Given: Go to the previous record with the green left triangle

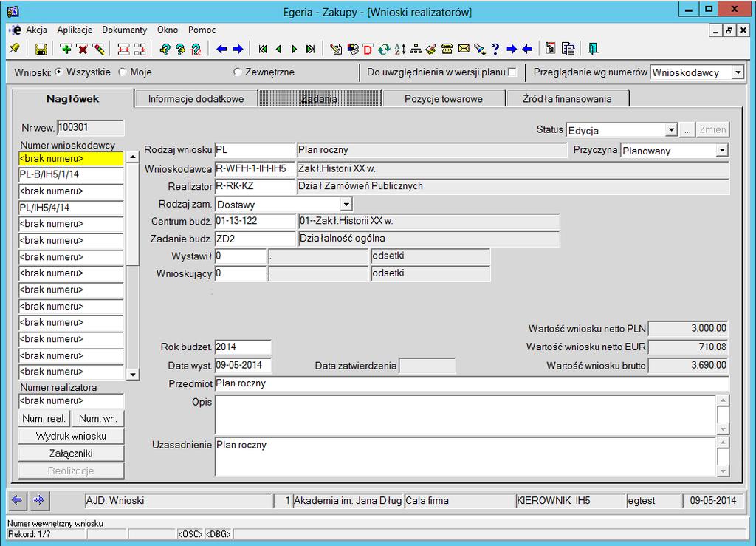Looking at the screenshot, I should click(278, 49).
